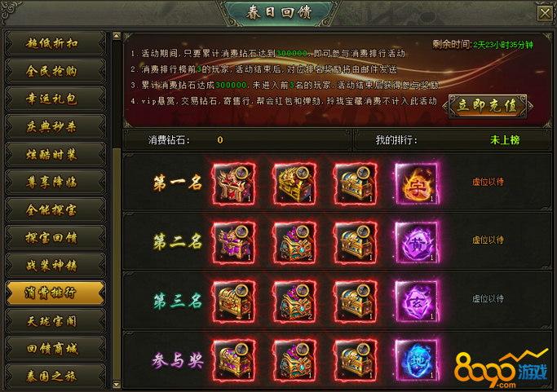This screenshot has height=392, width=557.
Task: Click the 立即充值 recharge button
Action: [488, 106]
